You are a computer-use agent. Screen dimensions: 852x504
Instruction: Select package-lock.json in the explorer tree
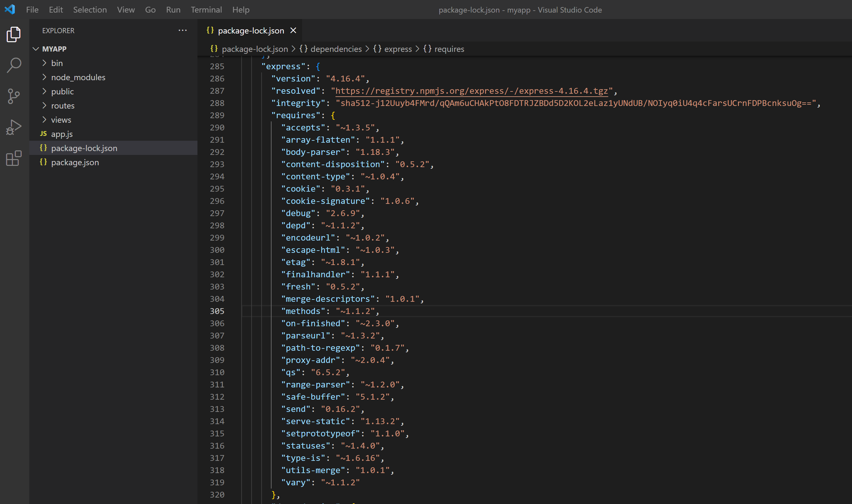point(113,148)
